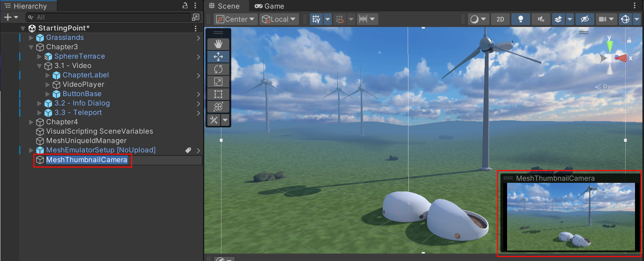This screenshot has height=261, width=644.
Task: Open ChapterLabel prefab via right chevron
Action: coord(198,75)
